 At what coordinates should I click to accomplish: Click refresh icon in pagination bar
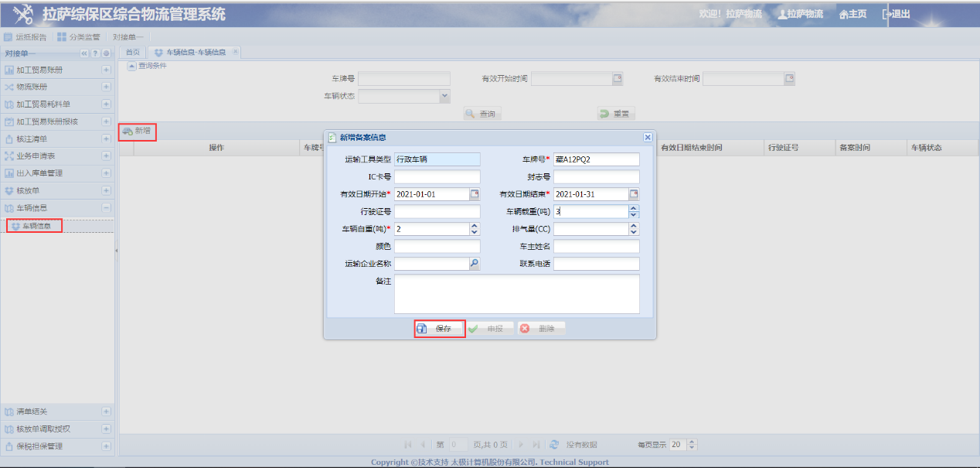pyautogui.click(x=554, y=445)
